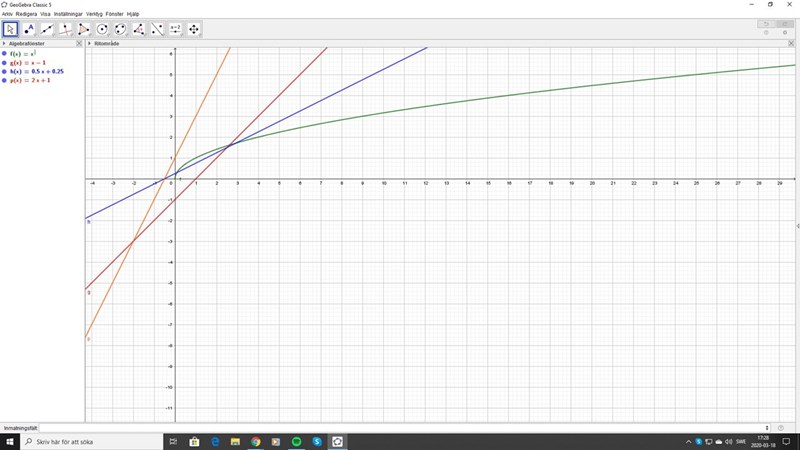This screenshot has height=450, width=800.
Task: Expand the Ritområde style bar arrow
Action: coord(90,44)
